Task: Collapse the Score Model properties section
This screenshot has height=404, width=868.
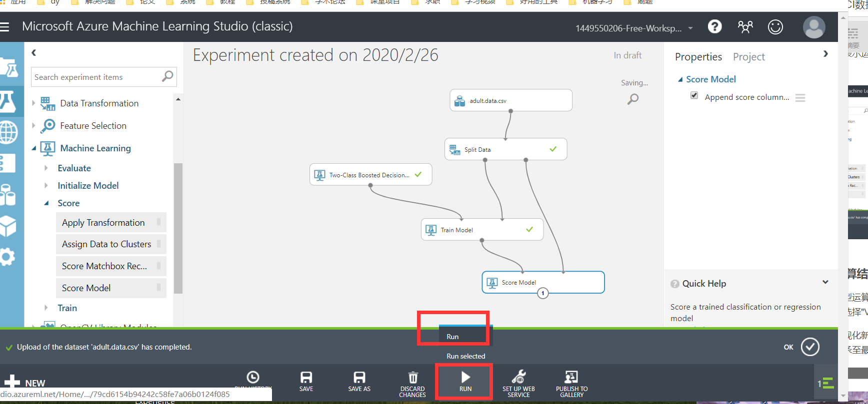Action: [x=680, y=79]
